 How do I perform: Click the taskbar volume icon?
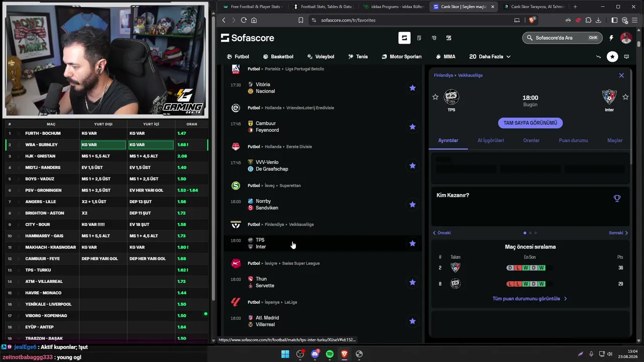pyautogui.click(x=610, y=354)
